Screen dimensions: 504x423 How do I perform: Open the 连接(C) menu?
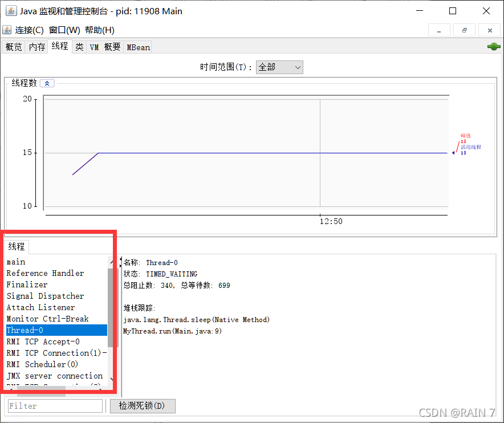coord(29,30)
